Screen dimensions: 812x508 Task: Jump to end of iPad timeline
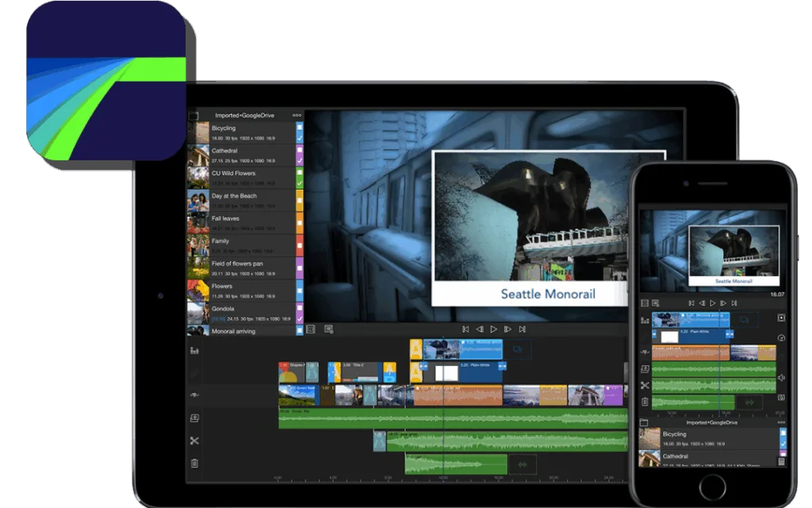522,329
